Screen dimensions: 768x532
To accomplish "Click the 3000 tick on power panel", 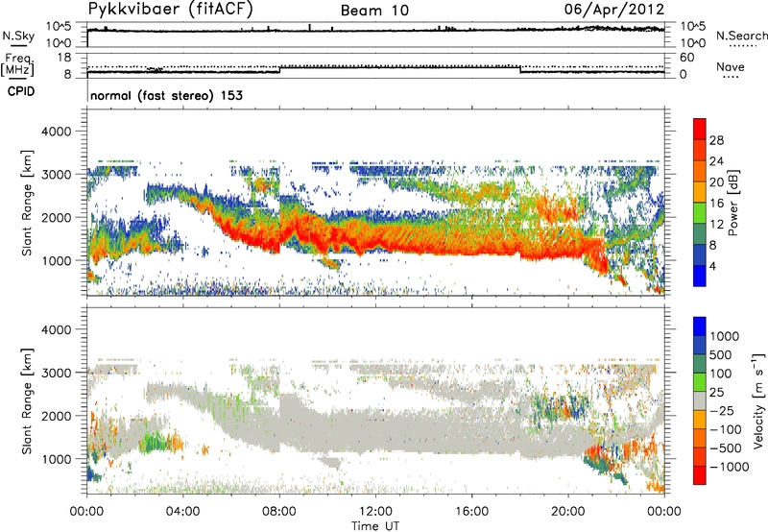I will point(56,175).
